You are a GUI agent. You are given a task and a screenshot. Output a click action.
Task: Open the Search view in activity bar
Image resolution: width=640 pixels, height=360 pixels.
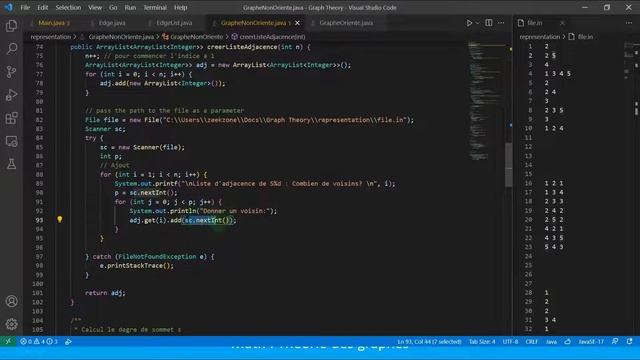[x=11, y=49]
